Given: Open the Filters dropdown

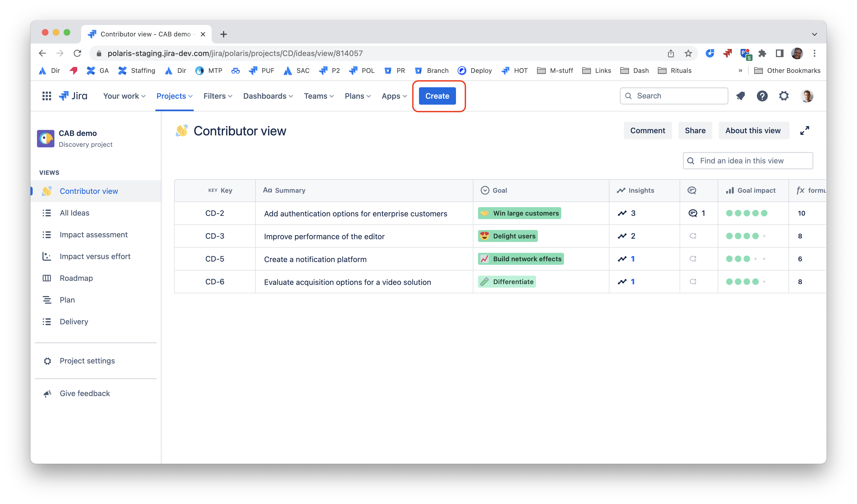Looking at the screenshot, I should click(x=217, y=96).
